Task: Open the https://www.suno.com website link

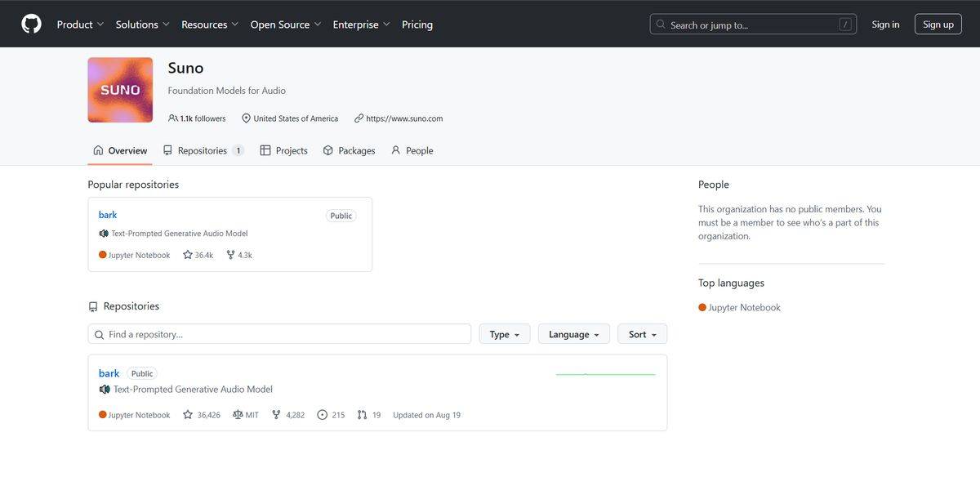Action: click(x=404, y=118)
